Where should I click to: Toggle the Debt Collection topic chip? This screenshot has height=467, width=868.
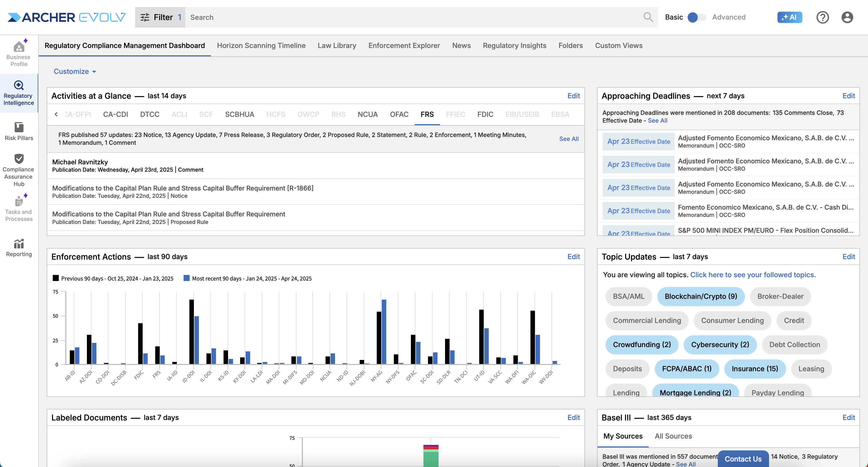click(794, 345)
